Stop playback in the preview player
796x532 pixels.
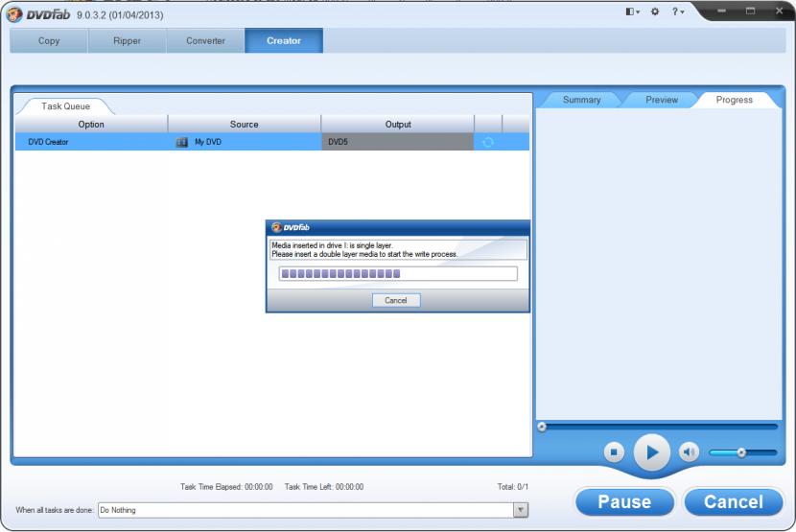tap(614, 451)
